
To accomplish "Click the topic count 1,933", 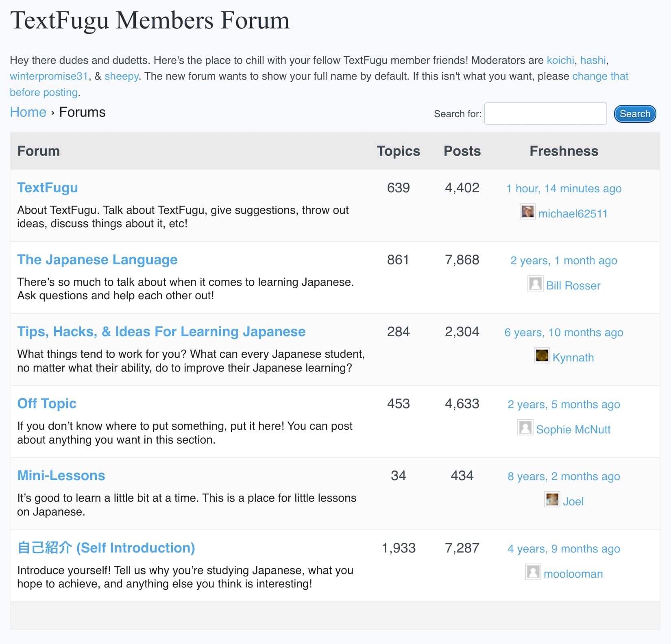I will click(399, 548).
